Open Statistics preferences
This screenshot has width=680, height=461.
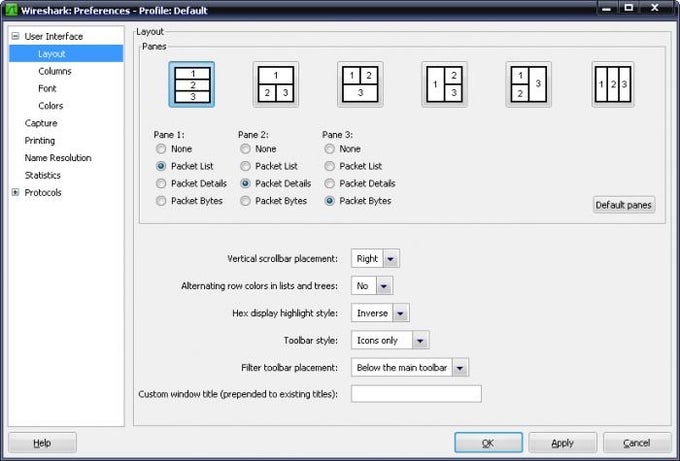[42, 175]
